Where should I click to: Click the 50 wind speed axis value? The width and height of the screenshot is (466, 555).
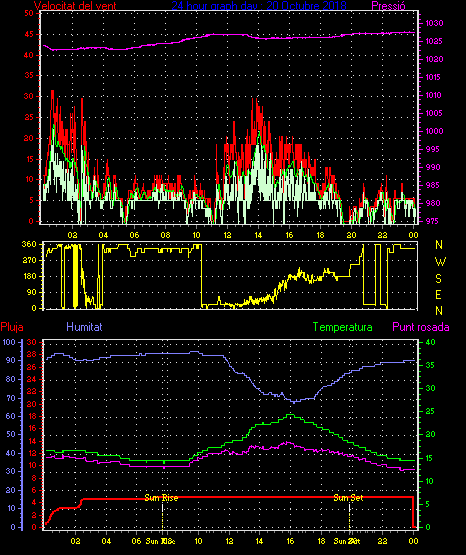(x=29, y=13)
